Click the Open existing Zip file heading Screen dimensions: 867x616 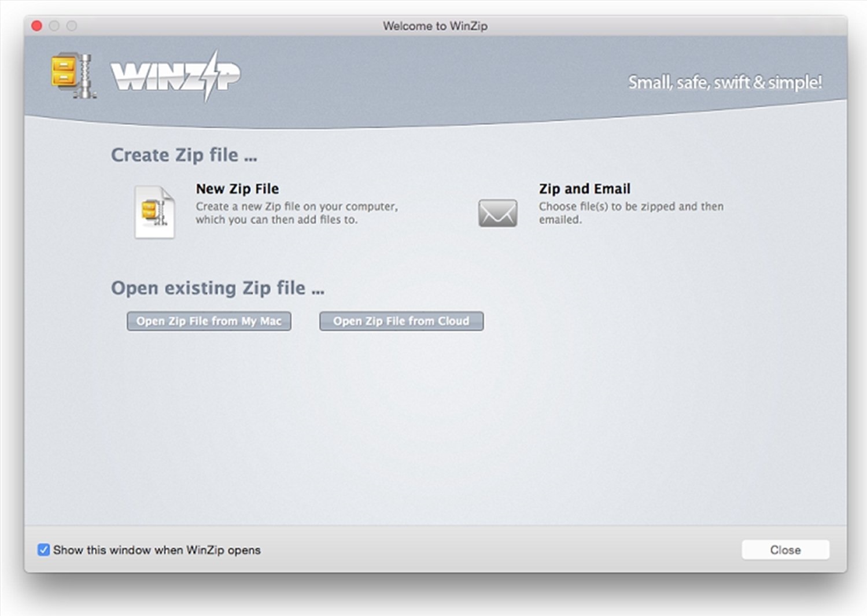[x=218, y=287]
